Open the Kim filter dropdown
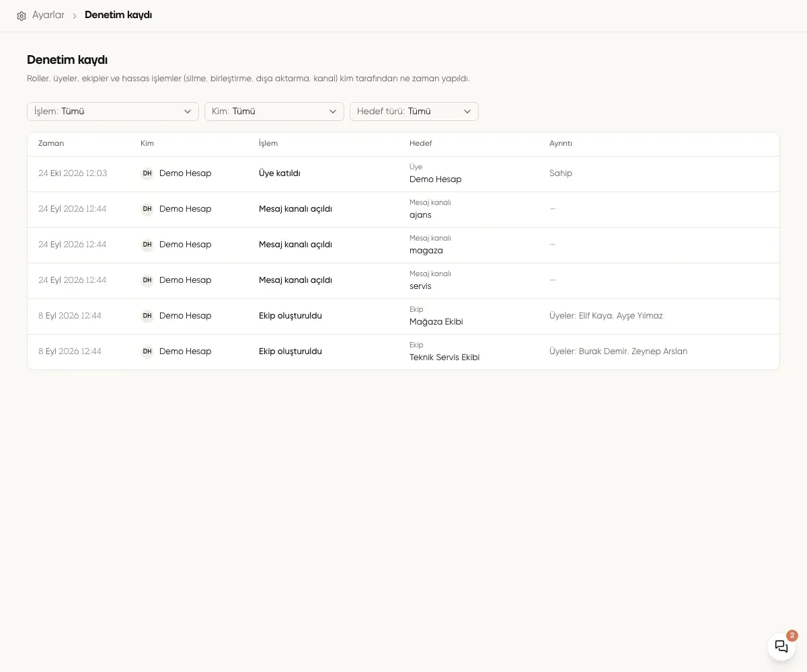Viewport: 807px width, 672px height. tap(274, 112)
